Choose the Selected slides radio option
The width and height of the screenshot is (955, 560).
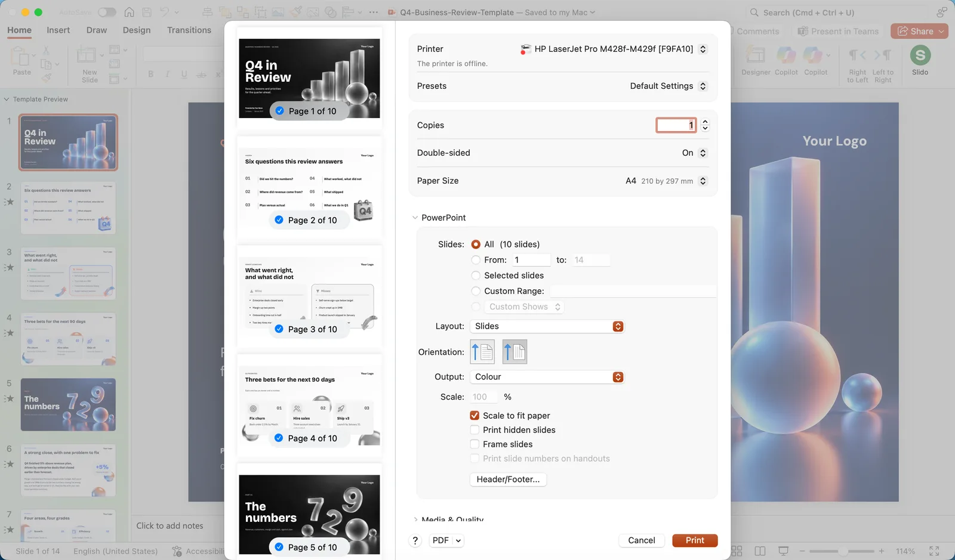pos(476,276)
